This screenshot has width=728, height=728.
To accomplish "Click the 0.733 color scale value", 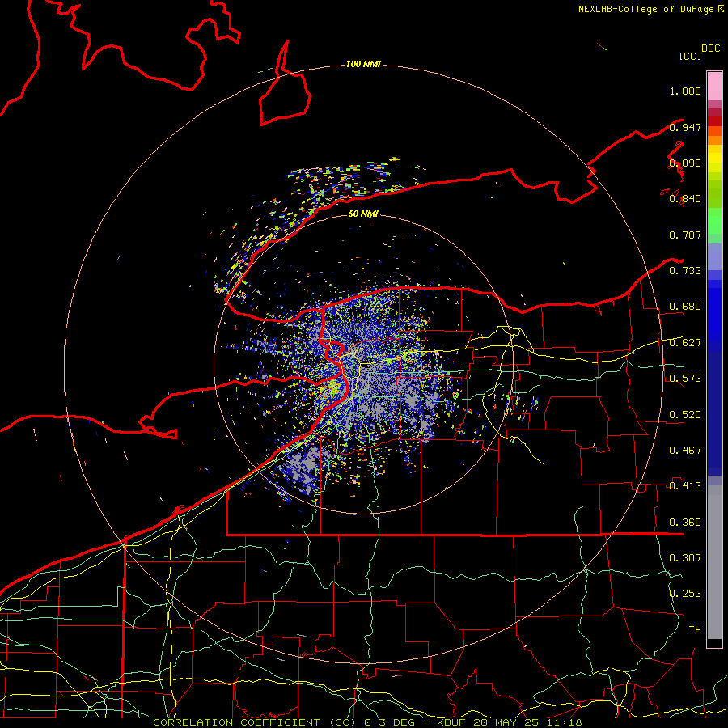I will (x=685, y=271).
